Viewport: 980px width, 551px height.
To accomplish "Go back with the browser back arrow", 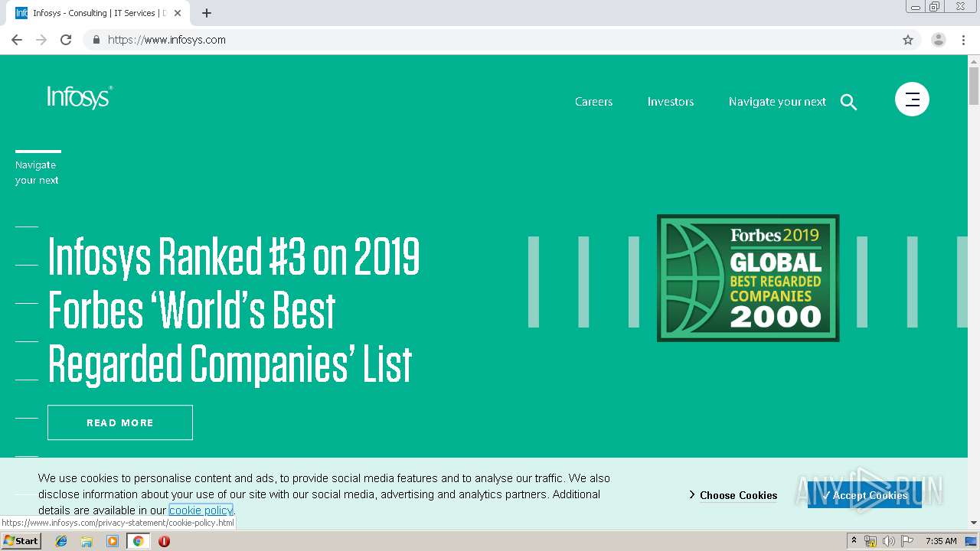I will coord(17,40).
